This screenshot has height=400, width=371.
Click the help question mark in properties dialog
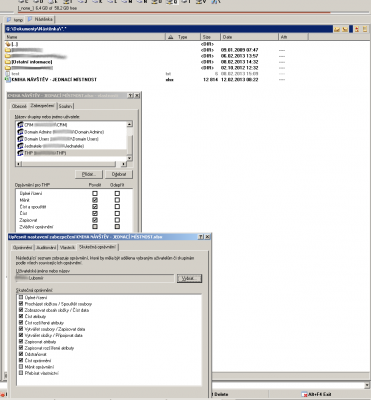[x=131, y=96]
